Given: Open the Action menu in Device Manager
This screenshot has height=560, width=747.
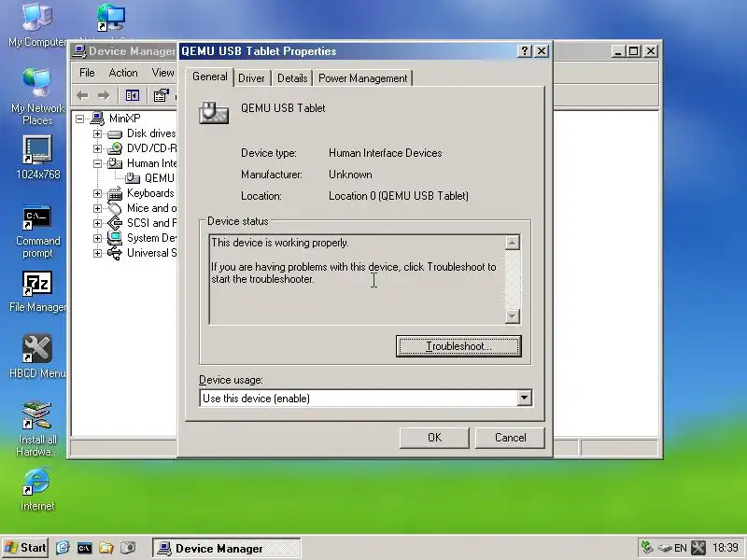Looking at the screenshot, I should click(123, 73).
